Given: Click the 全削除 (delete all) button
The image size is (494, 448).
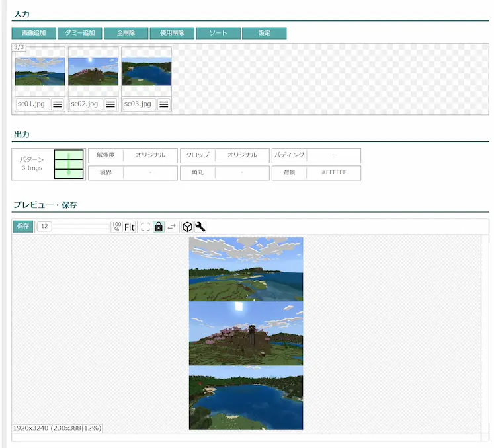Looking at the screenshot, I should click(x=126, y=33).
